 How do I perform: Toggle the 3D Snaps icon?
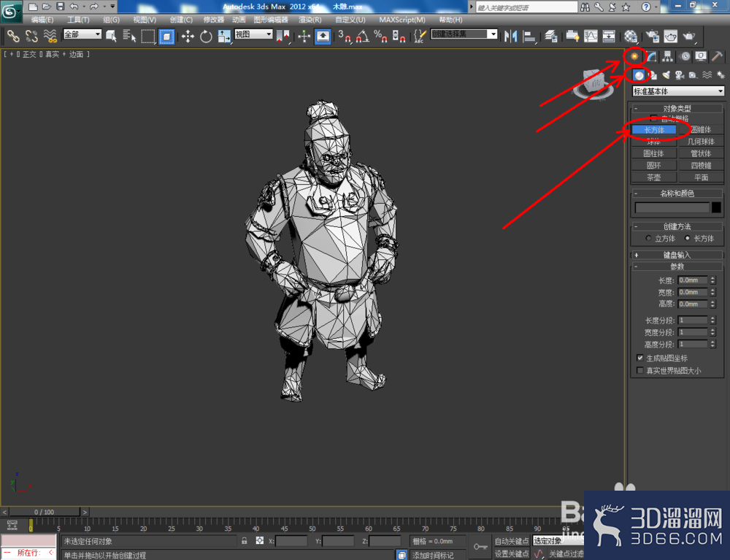click(x=345, y=36)
